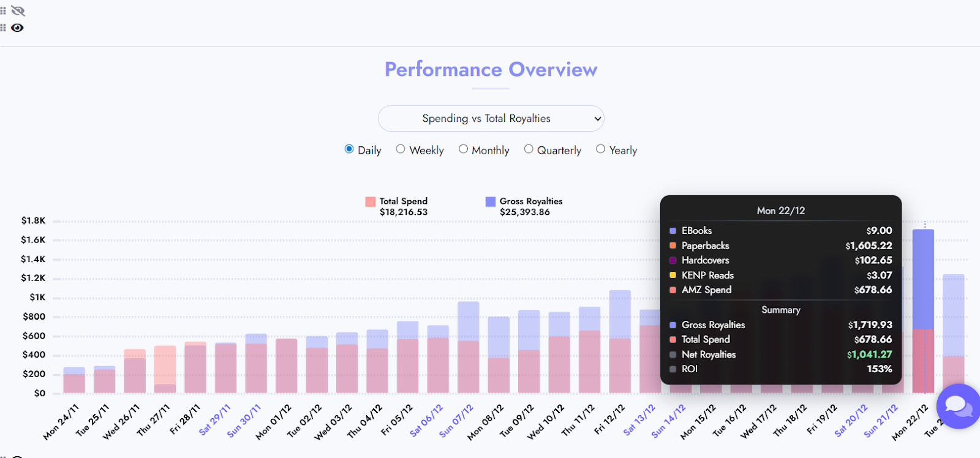Open the chat support bubble

[958, 407]
